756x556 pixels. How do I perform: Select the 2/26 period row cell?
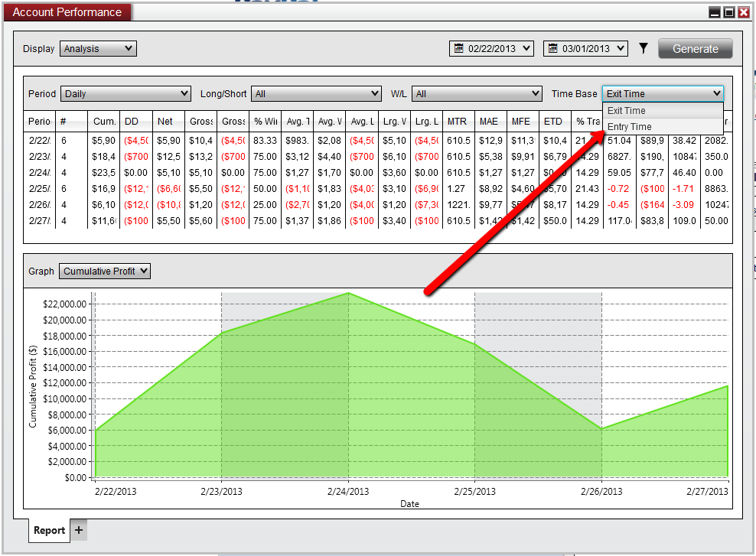click(x=40, y=205)
